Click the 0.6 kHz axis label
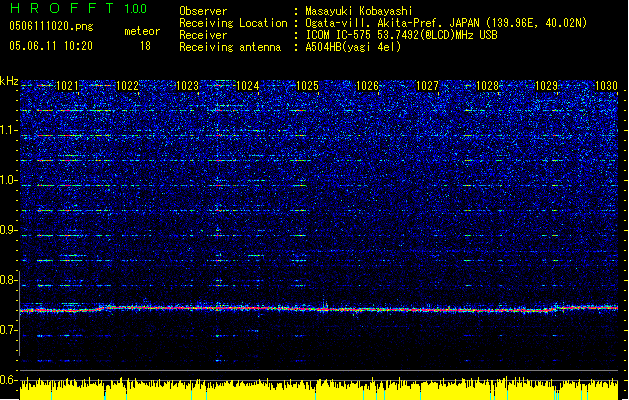The height and width of the screenshot is (400, 629). [x=8, y=380]
